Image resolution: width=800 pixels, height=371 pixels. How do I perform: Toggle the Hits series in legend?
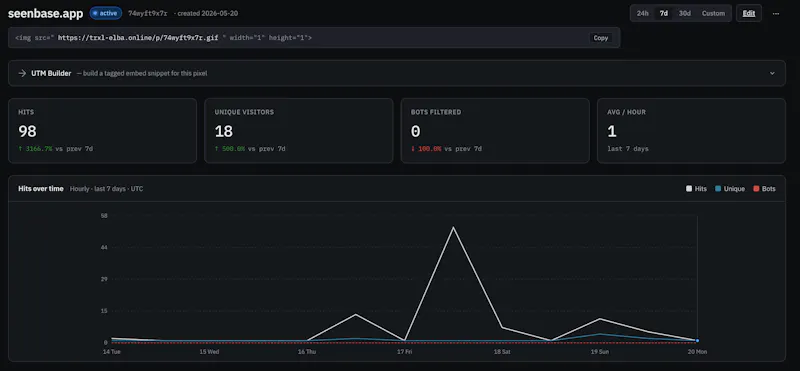point(696,189)
